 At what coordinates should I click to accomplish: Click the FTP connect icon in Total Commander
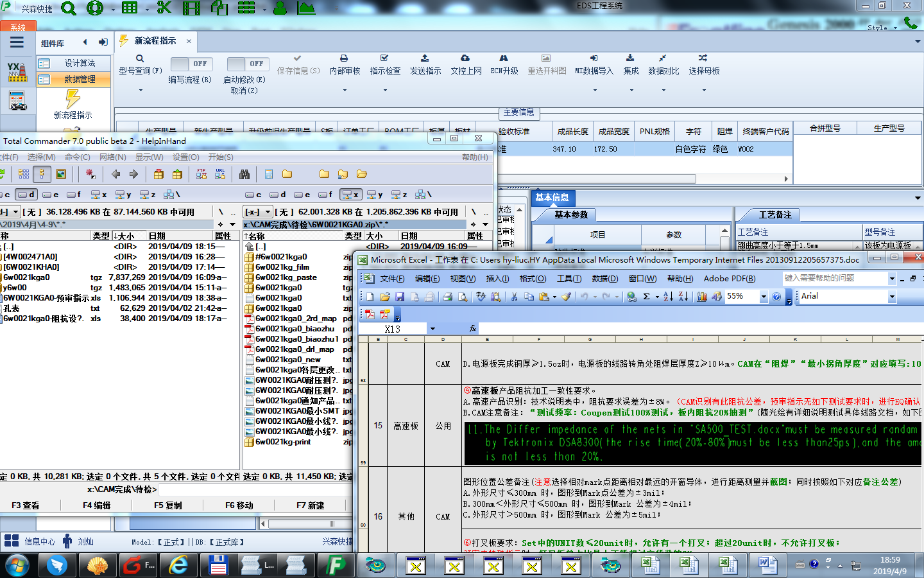tap(201, 174)
